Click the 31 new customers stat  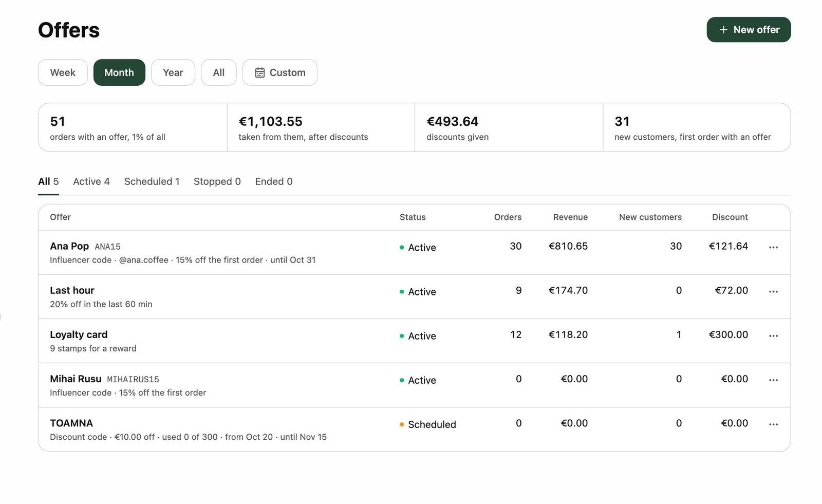tap(697, 127)
